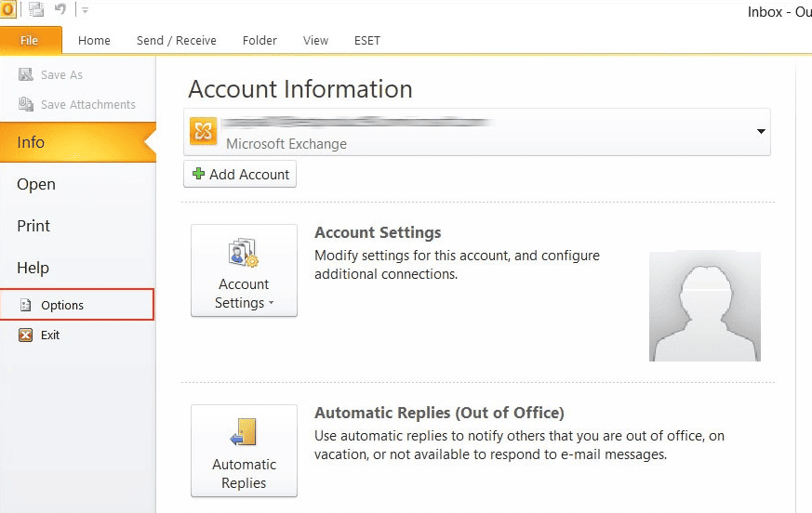Open the Send / Receive ribbon tab
The height and width of the screenshot is (513, 812).
coord(176,40)
